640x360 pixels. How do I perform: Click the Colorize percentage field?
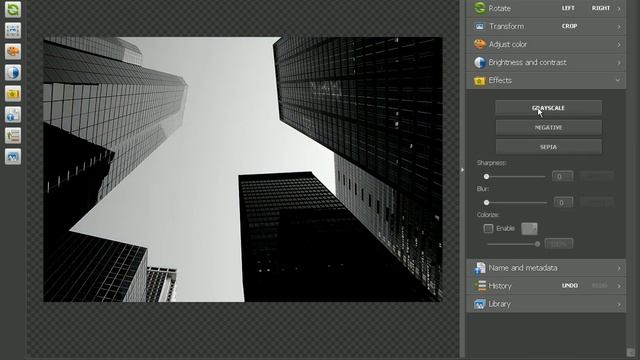tap(559, 244)
